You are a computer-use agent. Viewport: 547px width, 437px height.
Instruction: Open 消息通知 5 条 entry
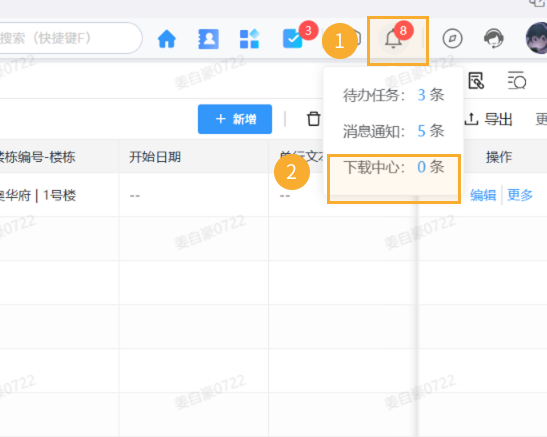point(393,131)
